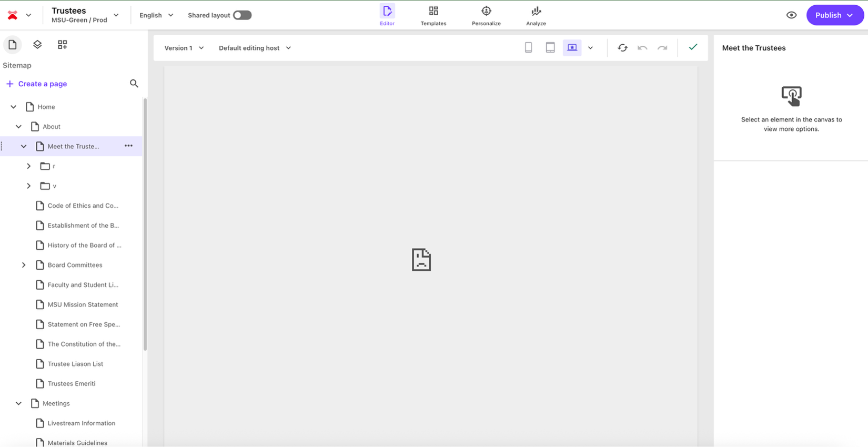Toggle the Shared layout switch
Viewport: 868px width, 448px height.
[x=242, y=15]
